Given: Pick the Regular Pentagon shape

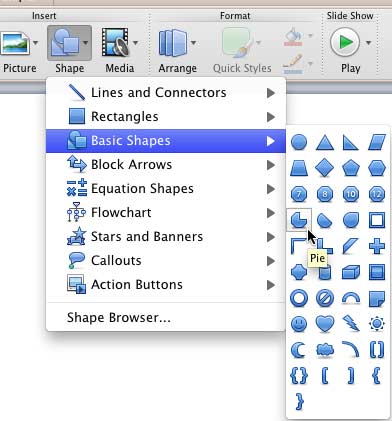Looking at the screenshot, I should tap(351, 168).
